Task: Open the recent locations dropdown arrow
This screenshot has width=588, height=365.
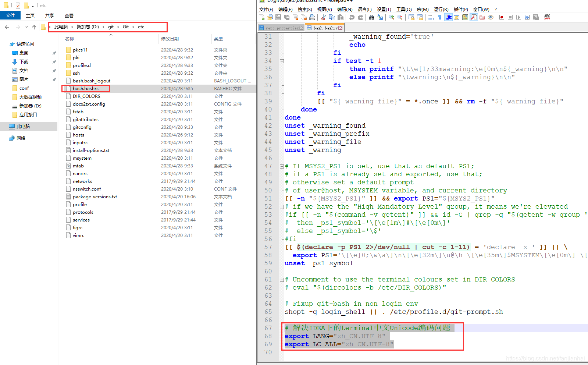Action: tap(26, 27)
